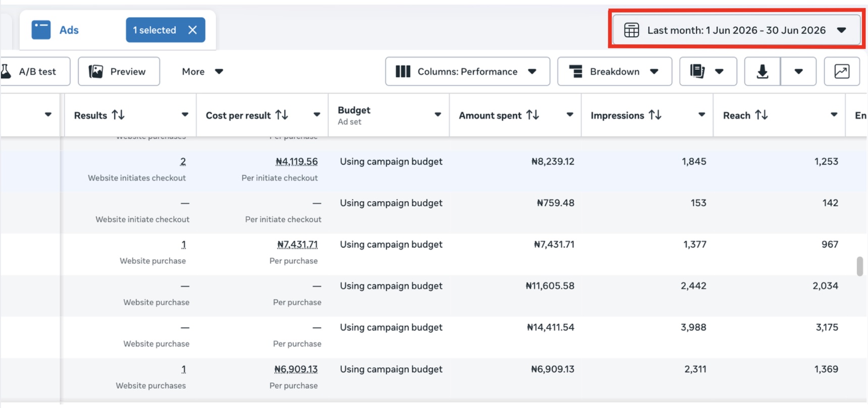Screen dimensions: 868x408
Task: Open the leftmost column options arrow
Action: 48,115
